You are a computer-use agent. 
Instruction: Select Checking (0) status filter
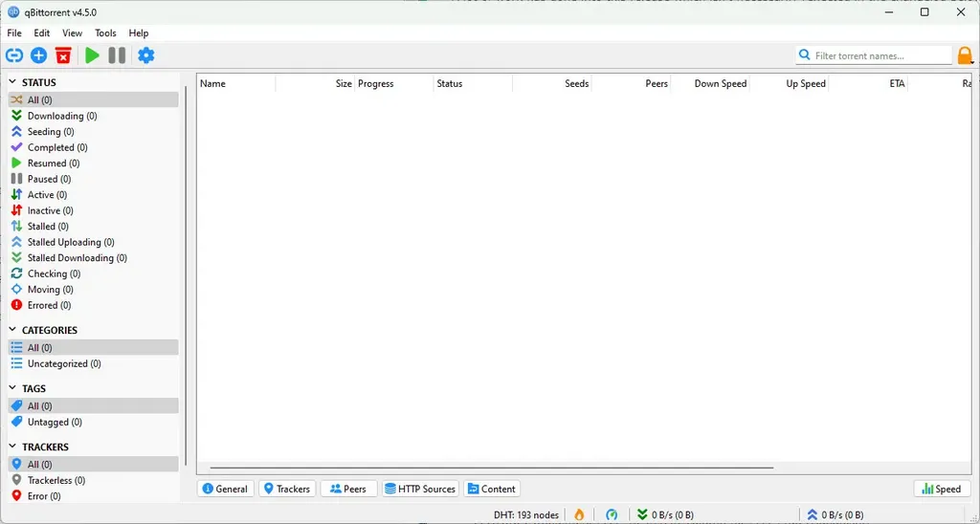click(x=93, y=273)
